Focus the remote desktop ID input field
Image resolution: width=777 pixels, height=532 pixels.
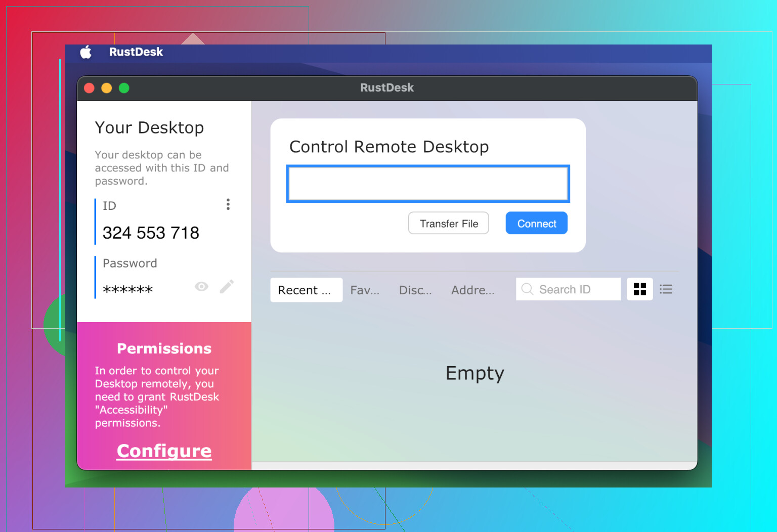(428, 184)
